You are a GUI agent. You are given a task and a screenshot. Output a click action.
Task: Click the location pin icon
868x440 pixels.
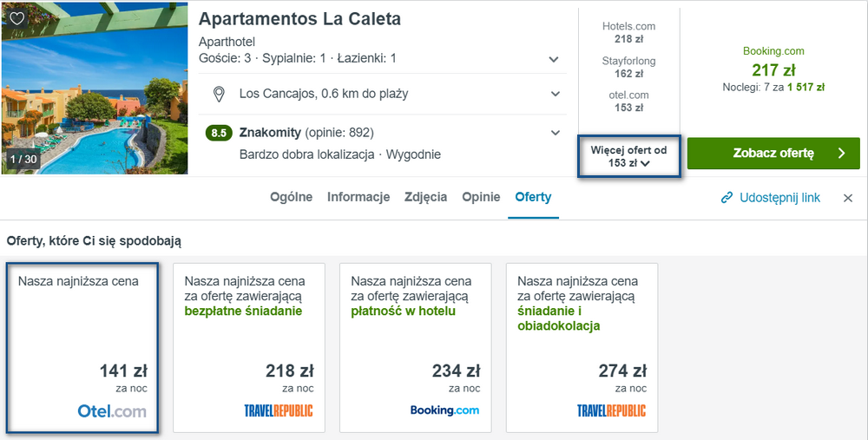point(220,94)
